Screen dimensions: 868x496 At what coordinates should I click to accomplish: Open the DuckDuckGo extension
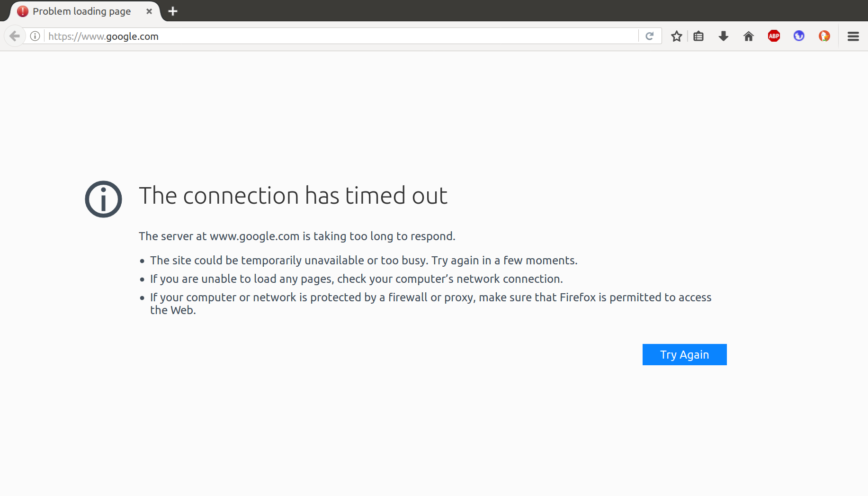[824, 36]
